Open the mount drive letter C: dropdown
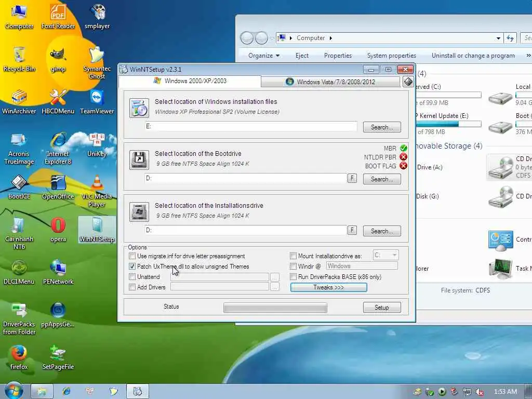532x399 pixels. click(385, 255)
